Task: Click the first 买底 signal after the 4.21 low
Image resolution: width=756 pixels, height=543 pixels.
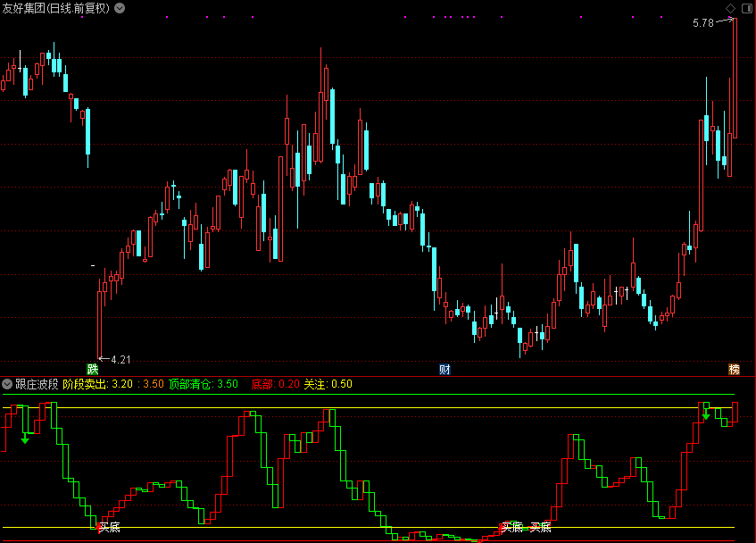Action: click(x=110, y=528)
